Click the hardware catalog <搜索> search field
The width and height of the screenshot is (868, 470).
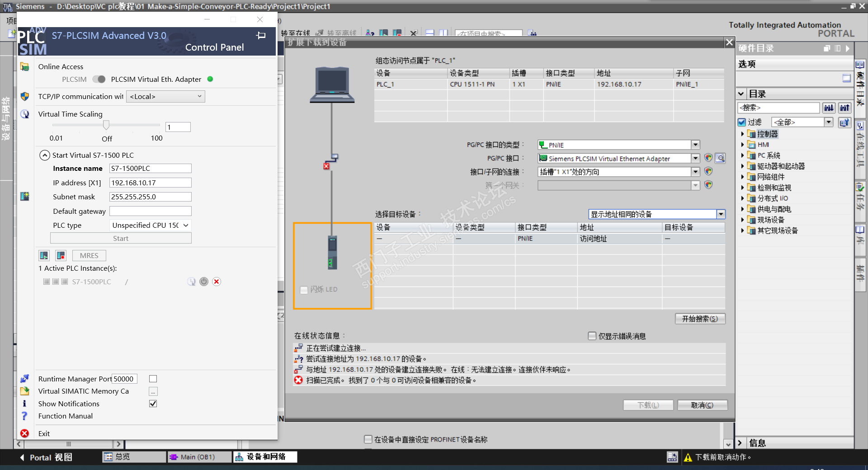[778, 108]
